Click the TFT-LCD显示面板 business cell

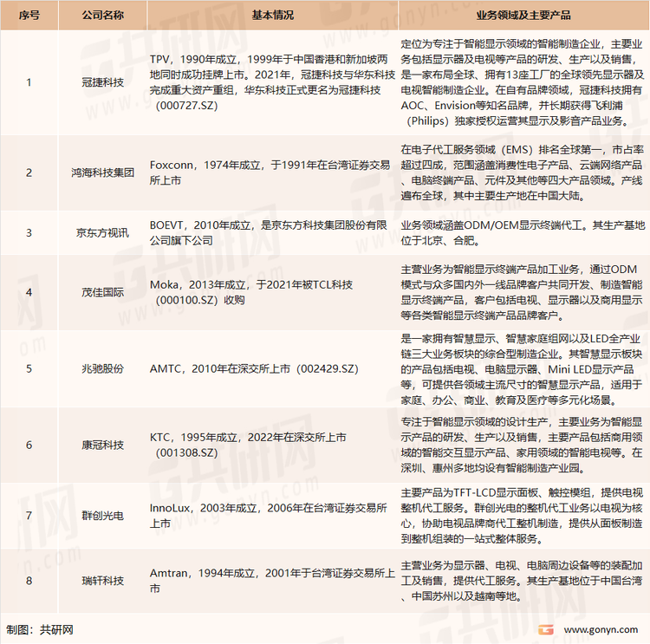523,516
